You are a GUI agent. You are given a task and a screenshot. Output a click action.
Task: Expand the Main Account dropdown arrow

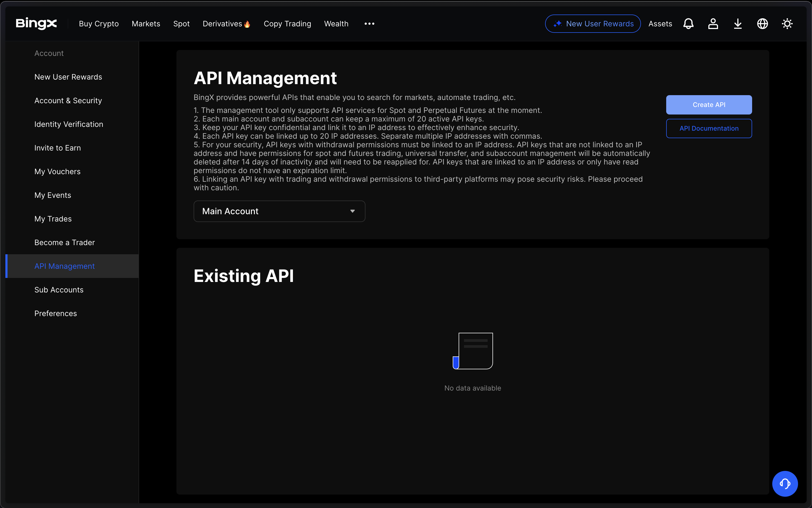point(352,211)
